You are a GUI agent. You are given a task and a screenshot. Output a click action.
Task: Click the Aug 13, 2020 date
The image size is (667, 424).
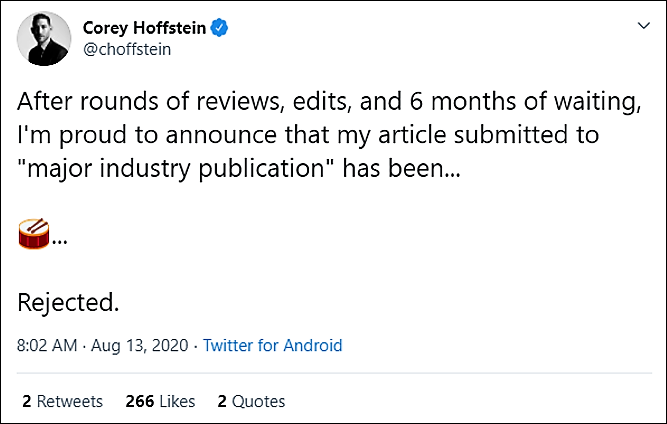pyautogui.click(x=140, y=345)
